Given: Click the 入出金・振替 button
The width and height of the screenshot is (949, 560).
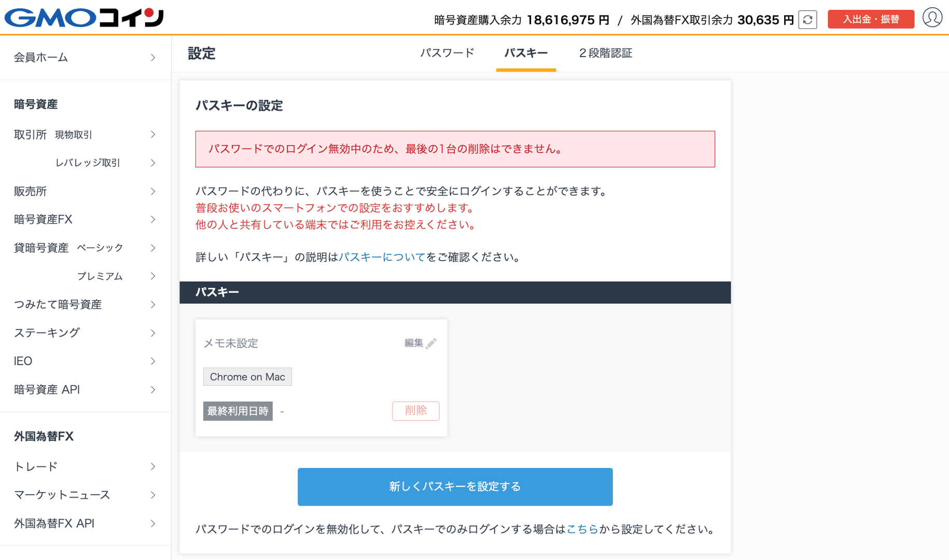Looking at the screenshot, I should (x=871, y=19).
